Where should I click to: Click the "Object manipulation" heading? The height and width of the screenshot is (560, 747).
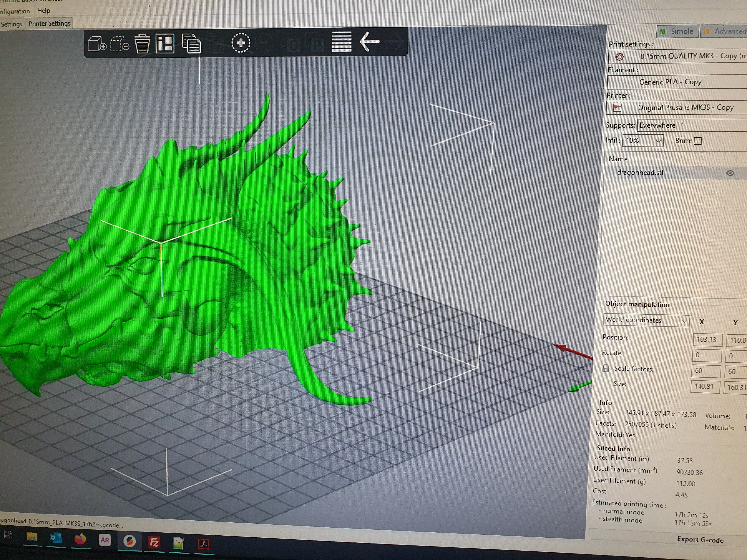(637, 304)
